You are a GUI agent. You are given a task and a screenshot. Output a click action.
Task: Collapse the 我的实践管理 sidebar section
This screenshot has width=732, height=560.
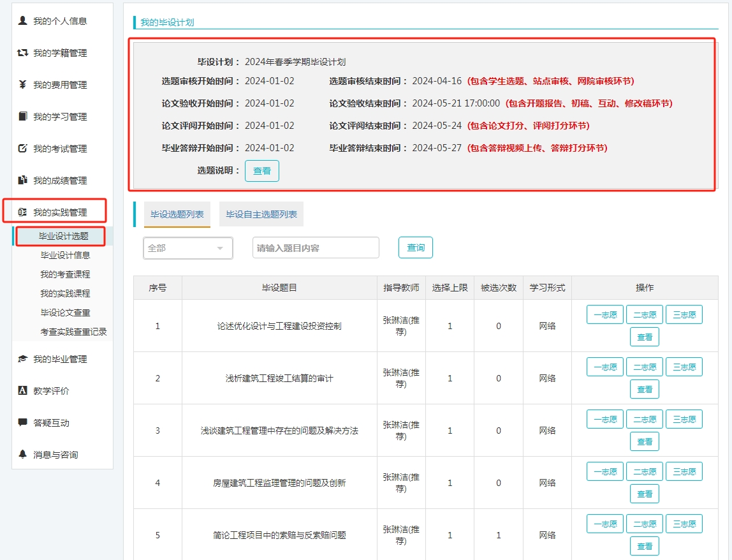click(x=60, y=212)
